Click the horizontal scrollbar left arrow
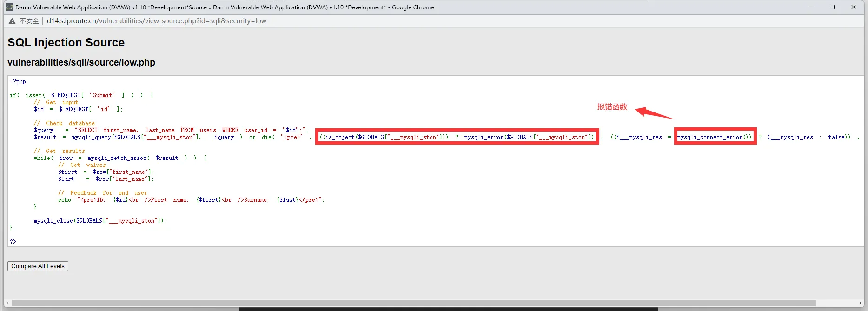The height and width of the screenshot is (311, 868). tap(7, 304)
